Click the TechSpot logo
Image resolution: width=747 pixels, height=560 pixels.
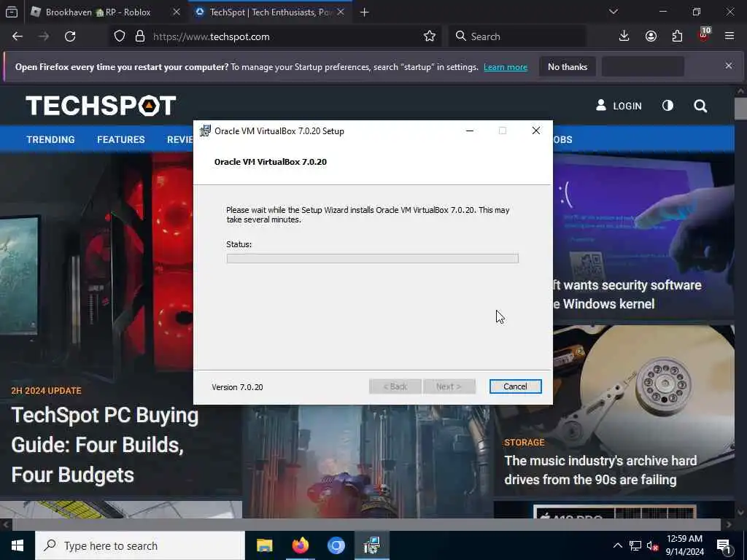click(x=101, y=106)
